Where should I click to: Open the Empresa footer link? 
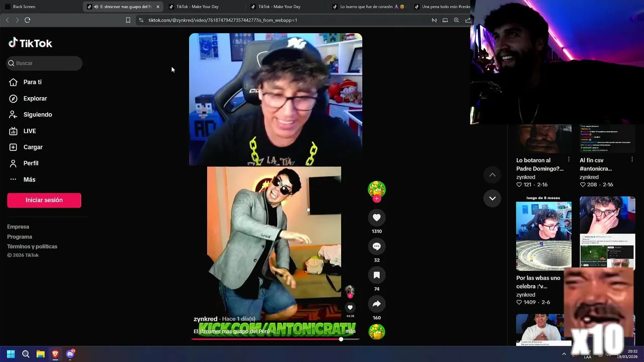pos(18,227)
